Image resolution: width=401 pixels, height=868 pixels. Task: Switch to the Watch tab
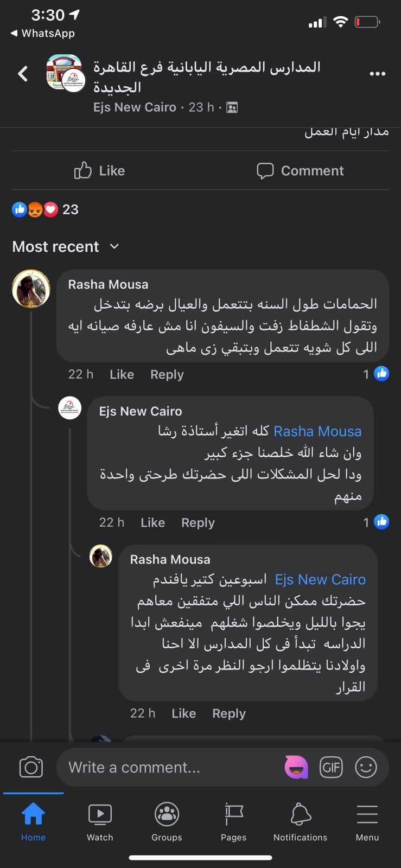coord(100,821)
